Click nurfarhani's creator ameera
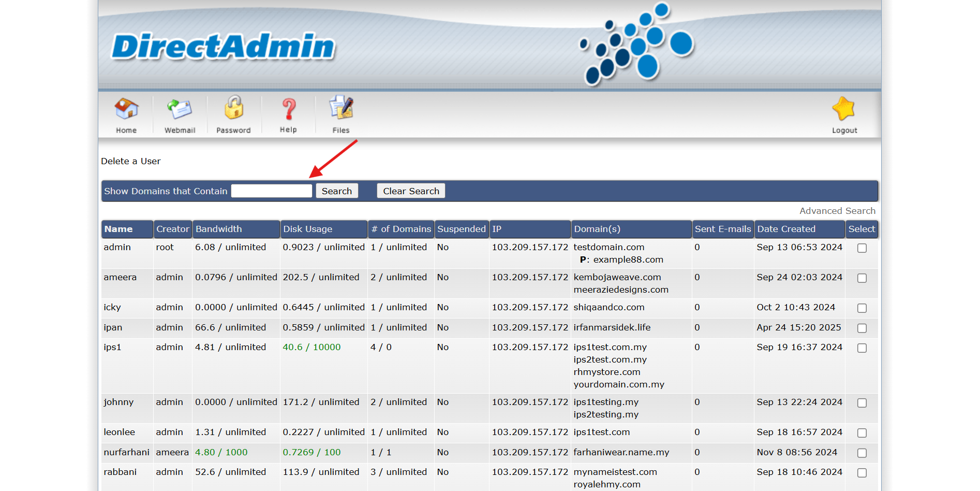 172,452
